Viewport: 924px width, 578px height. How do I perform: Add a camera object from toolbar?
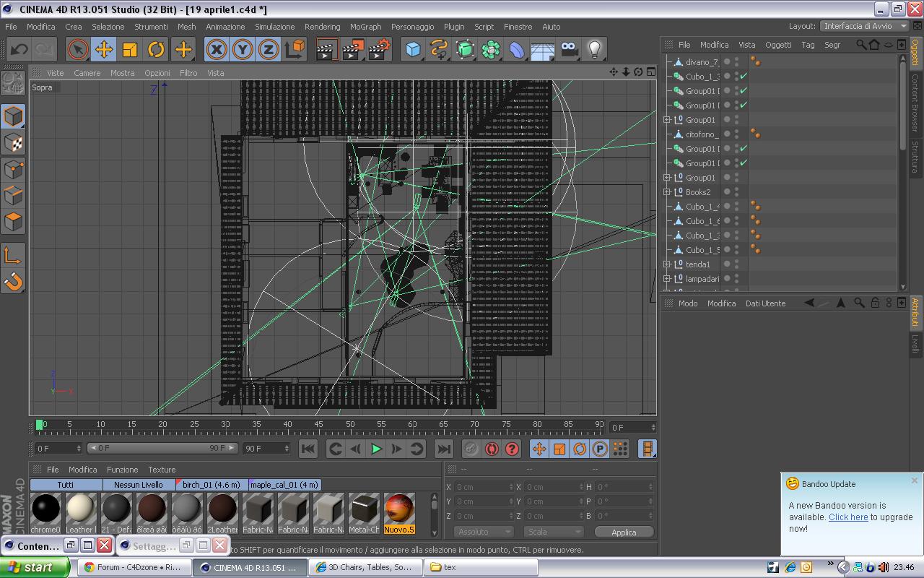569,49
